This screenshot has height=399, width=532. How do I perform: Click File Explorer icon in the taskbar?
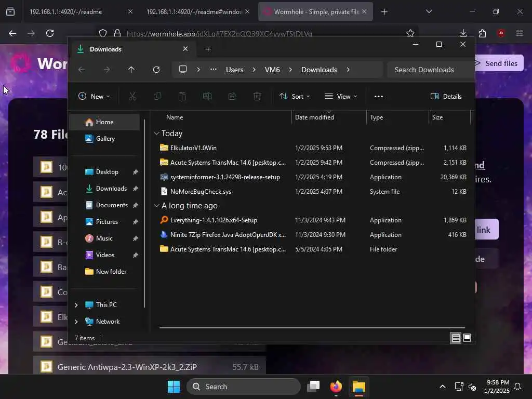tap(358, 387)
